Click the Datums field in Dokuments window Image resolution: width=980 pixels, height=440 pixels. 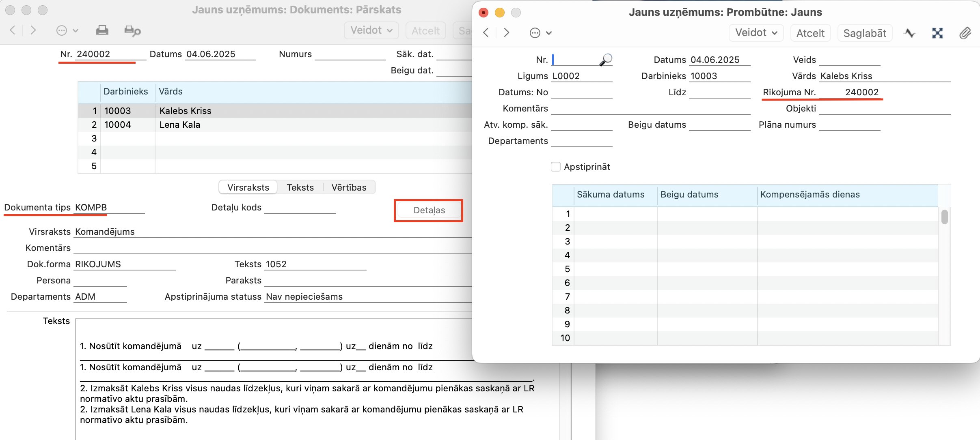(220, 54)
